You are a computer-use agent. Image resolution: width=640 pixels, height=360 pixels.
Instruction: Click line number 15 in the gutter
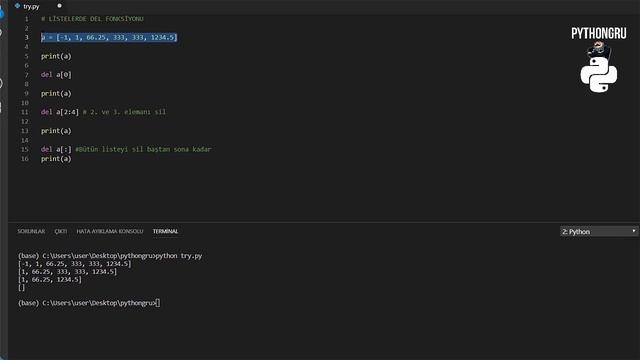(x=25, y=149)
